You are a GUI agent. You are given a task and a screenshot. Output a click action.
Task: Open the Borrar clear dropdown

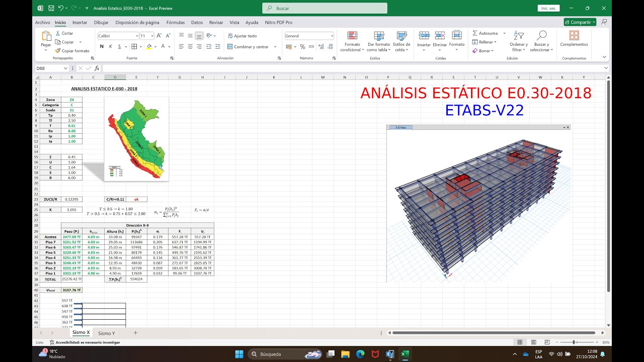point(482,51)
